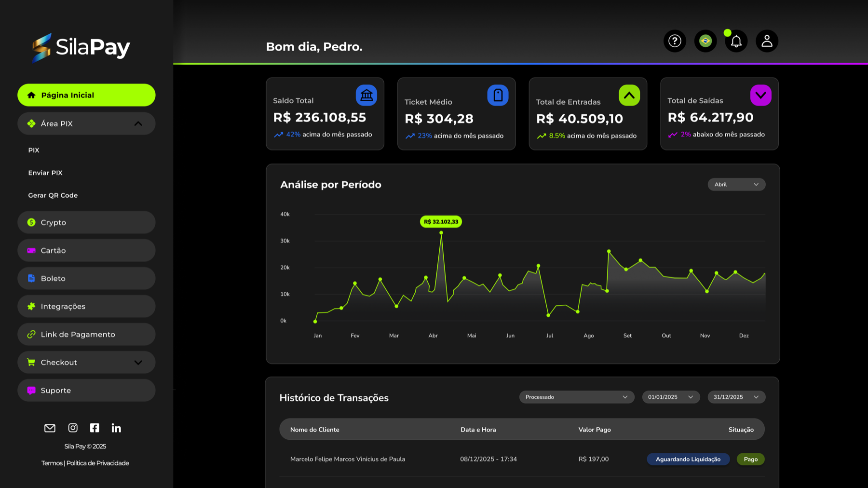Click the SilaPay logo
868x488 pixels.
pyautogui.click(x=81, y=47)
